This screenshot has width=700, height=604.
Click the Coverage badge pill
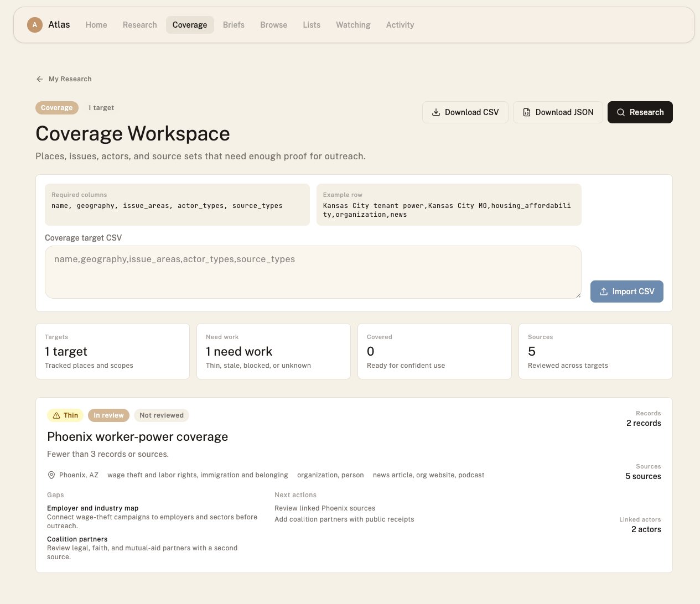pyautogui.click(x=57, y=108)
